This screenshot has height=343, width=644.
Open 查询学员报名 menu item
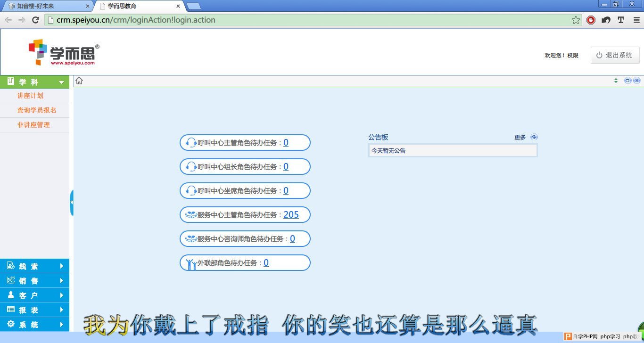point(37,110)
